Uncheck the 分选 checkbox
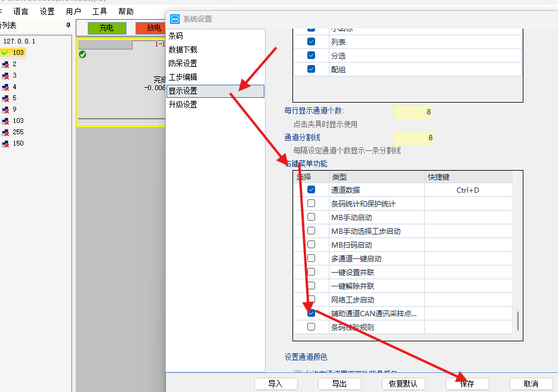The width and height of the screenshot is (558, 392). (x=311, y=55)
